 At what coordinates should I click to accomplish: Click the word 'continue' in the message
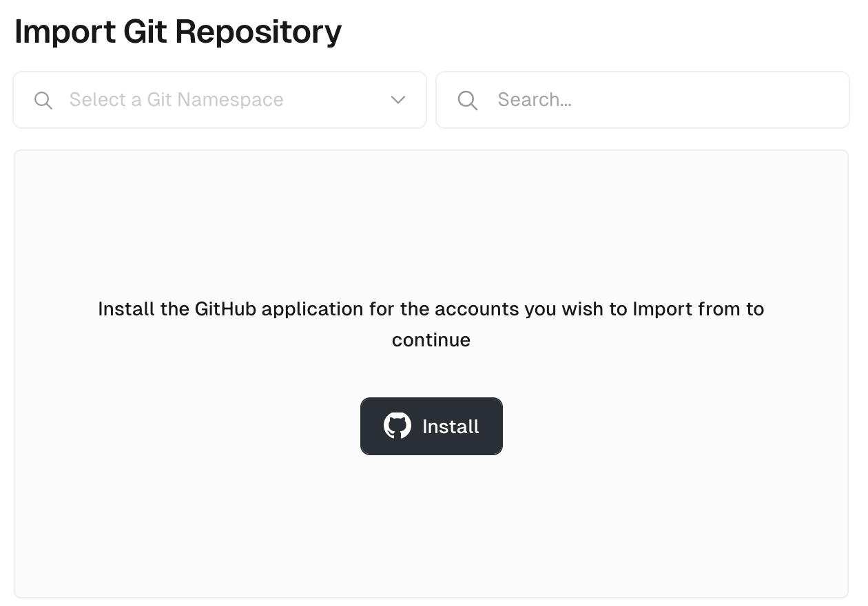click(431, 340)
